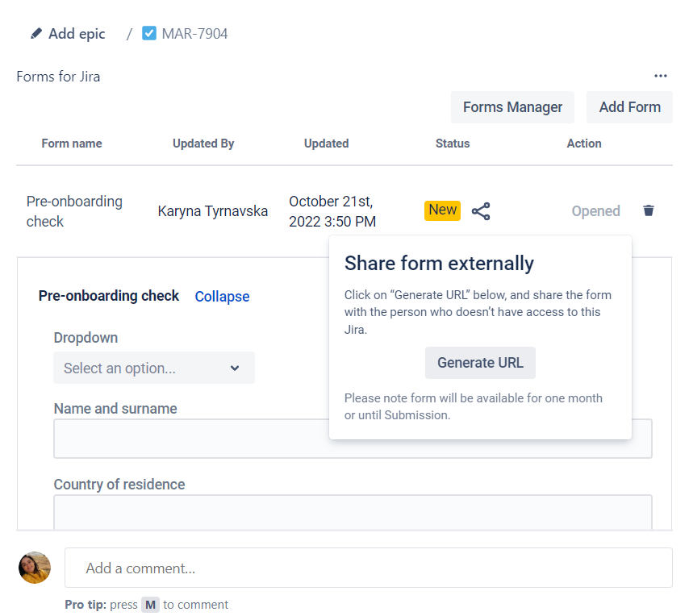Image resolution: width=689 pixels, height=616 pixels.
Task: Sort by the Form name column header
Action: (x=71, y=144)
